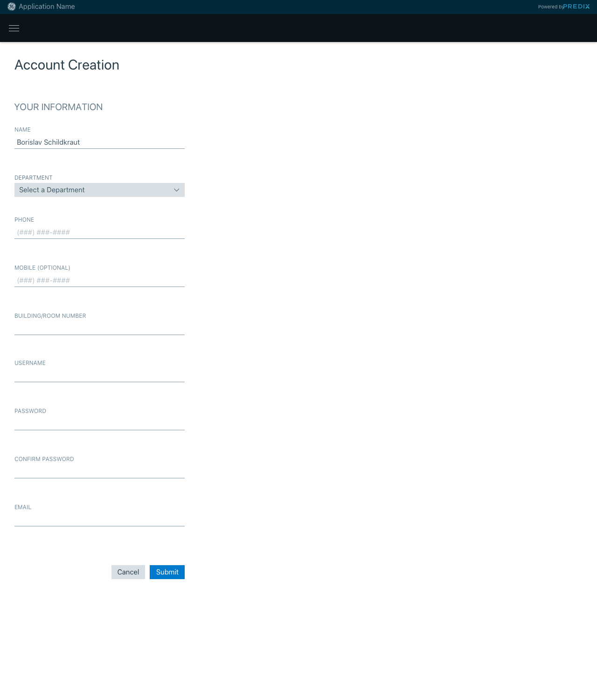Click into the Phone number field
The height and width of the screenshot is (700, 597).
point(99,232)
